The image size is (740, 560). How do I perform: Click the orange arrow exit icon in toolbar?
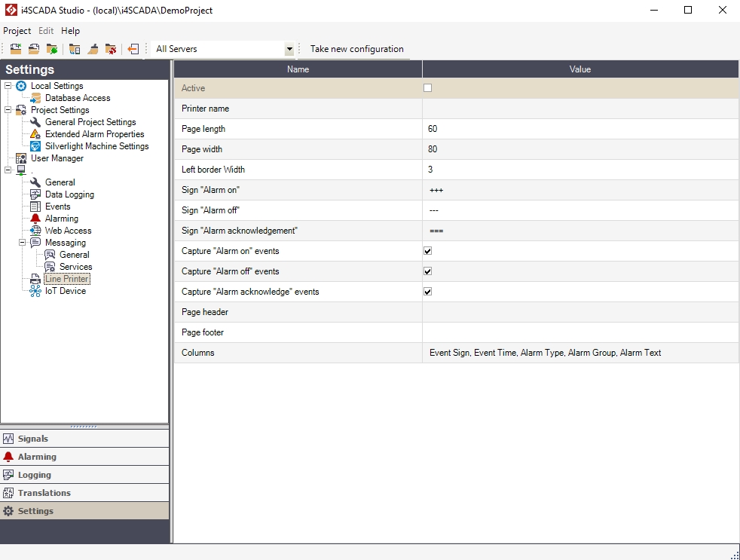(133, 49)
